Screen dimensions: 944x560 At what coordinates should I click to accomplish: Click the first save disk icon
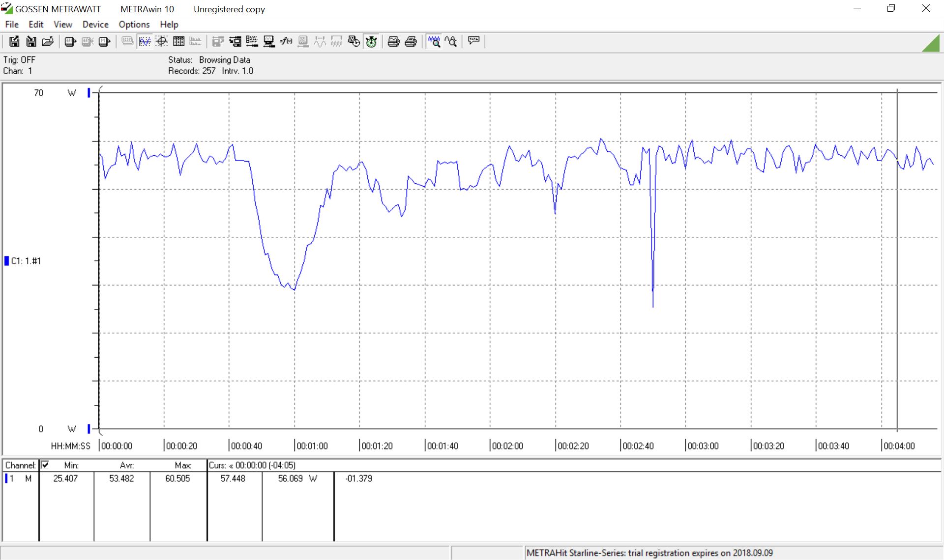tap(14, 42)
